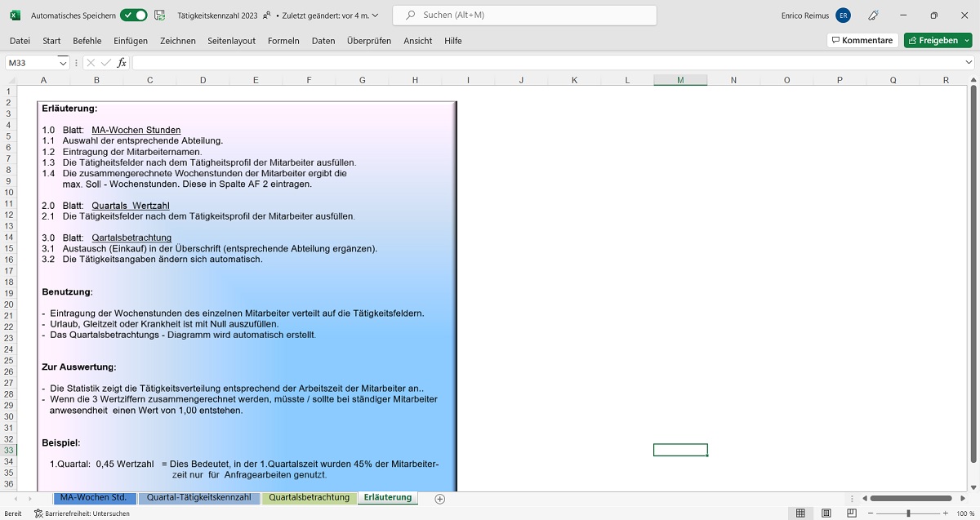Click the Name Box showing M33
980x520 pixels.
point(31,63)
